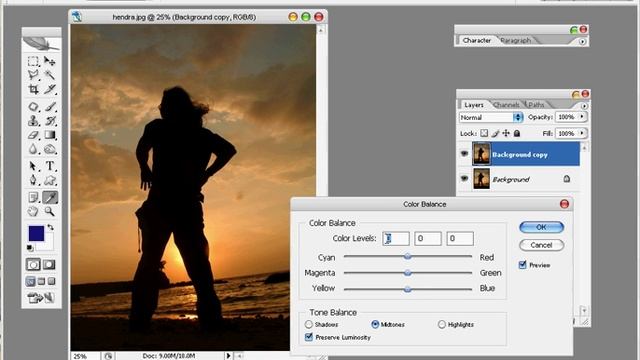Select the Move tool
The width and height of the screenshot is (640, 360).
coord(50,61)
